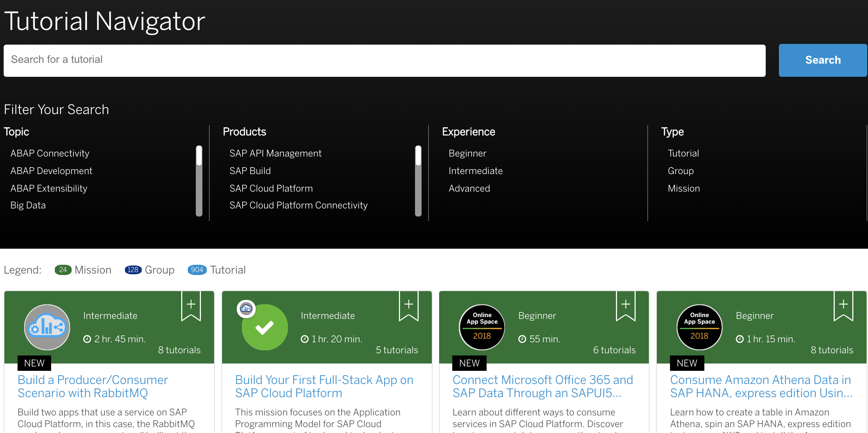868x433 pixels.
Task: Filter by ABAP Extensibility topic
Action: (x=49, y=188)
